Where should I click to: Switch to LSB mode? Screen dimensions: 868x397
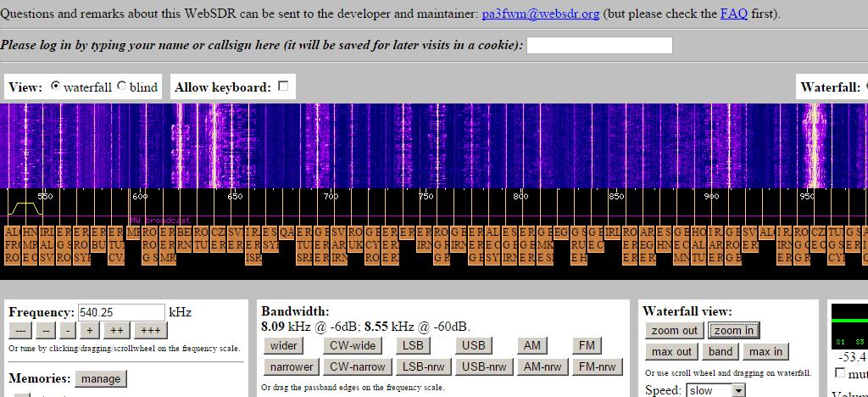pos(414,346)
